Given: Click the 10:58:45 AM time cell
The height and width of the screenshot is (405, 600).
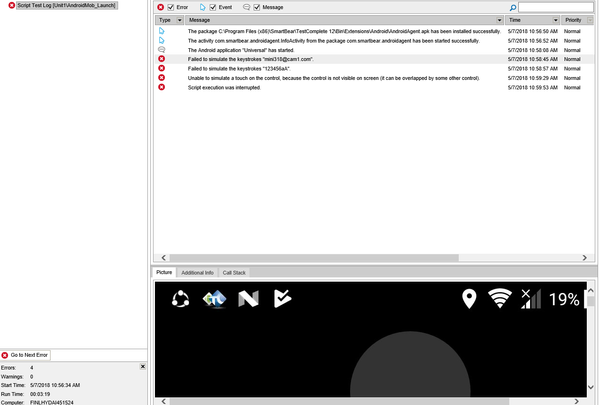Looking at the screenshot, I should (532, 59).
